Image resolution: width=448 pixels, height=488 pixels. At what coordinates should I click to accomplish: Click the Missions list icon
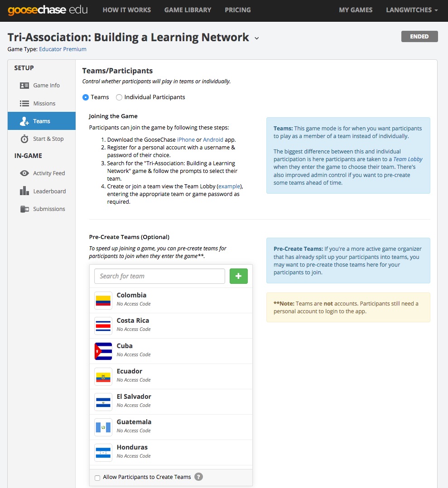point(24,103)
